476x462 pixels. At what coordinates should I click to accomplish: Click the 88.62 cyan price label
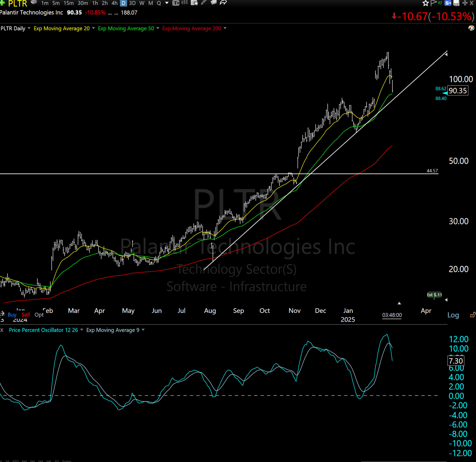(441, 89)
